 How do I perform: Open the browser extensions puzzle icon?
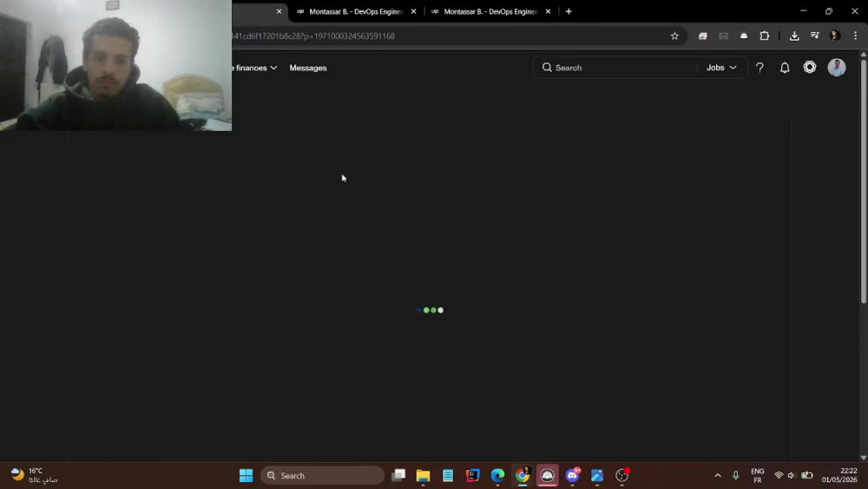click(x=764, y=36)
